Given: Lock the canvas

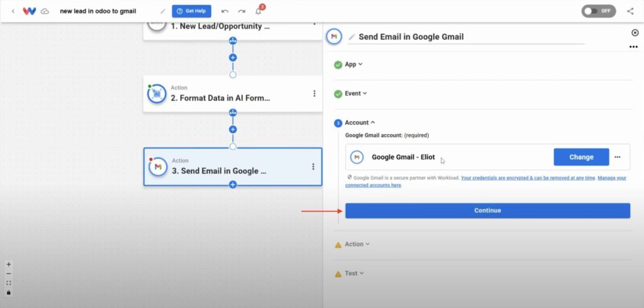Looking at the screenshot, I should point(9,293).
